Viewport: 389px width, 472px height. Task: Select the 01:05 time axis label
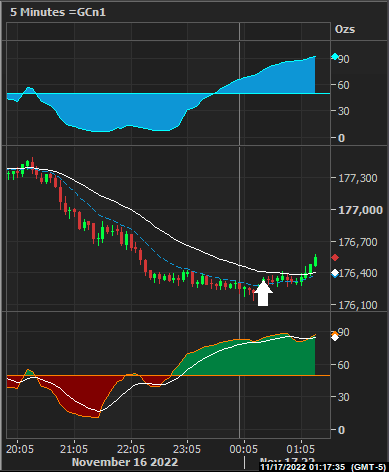[301, 449]
